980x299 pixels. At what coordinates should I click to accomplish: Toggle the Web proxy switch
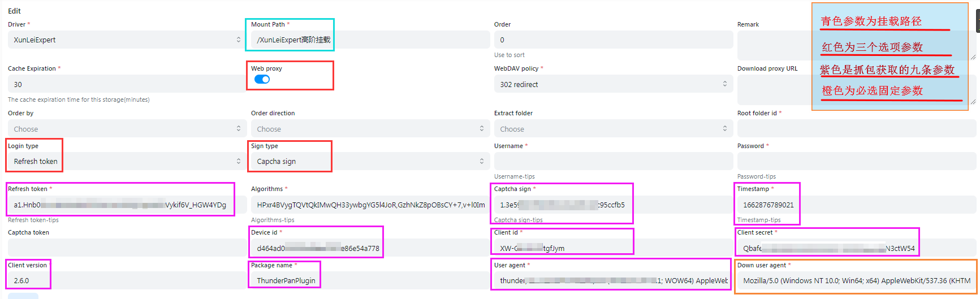(262, 79)
